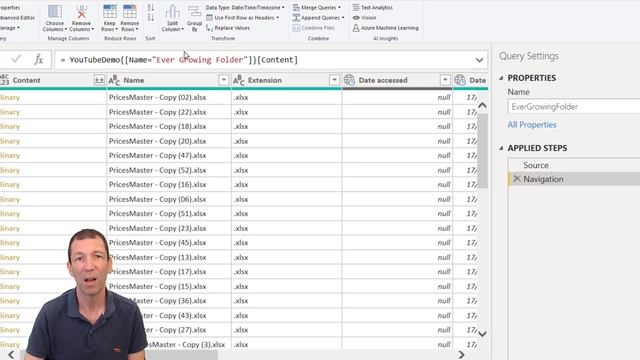Image resolution: width=640 pixels, height=360 pixels.
Task: Collapse the APPLIED STEPS section
Action: [501, 148]
